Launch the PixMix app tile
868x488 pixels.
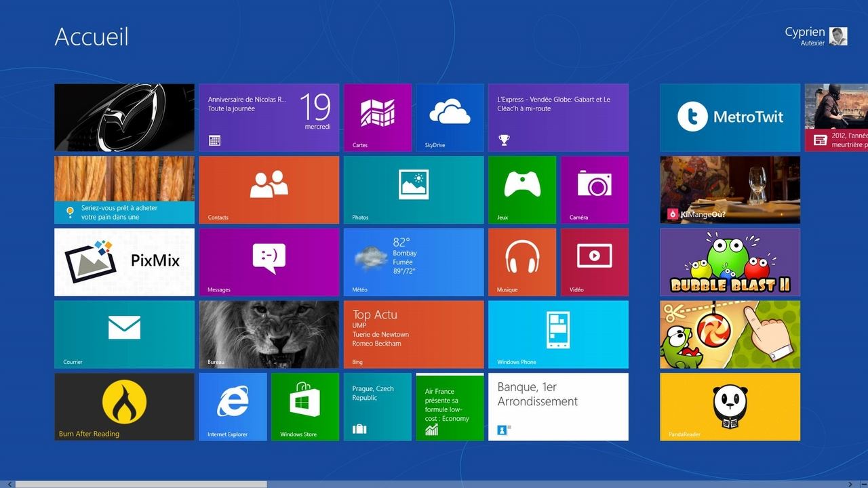124,262
